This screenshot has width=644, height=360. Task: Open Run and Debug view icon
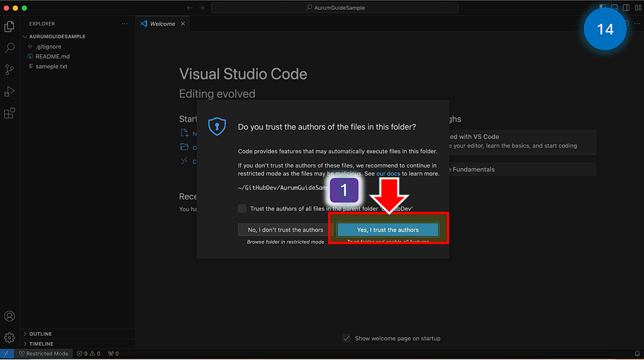pyautogui.click(x=9, y=91)
